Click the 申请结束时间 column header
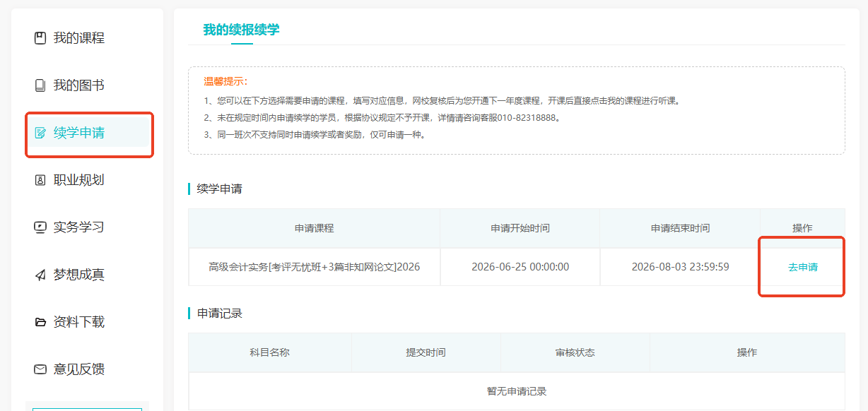Image resolution: width=868 pixels, height=411 pixels. pos(680,228)
